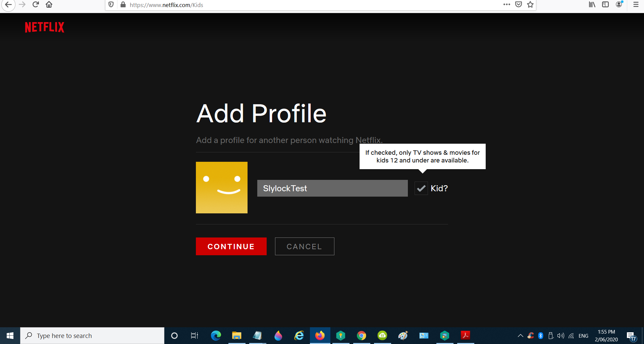Open the Firefox hamburger menu
This screenshot has height=344, width=644.
coord(636,5)
